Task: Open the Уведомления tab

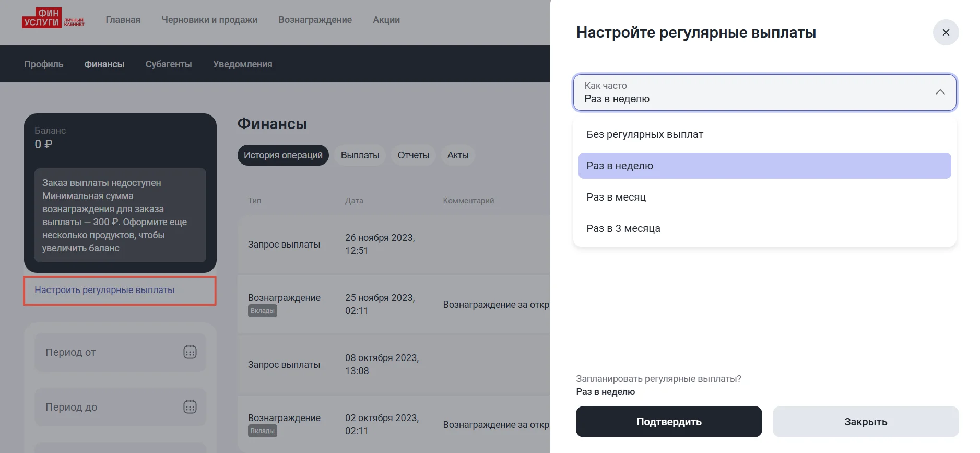Action: (242, 64)
